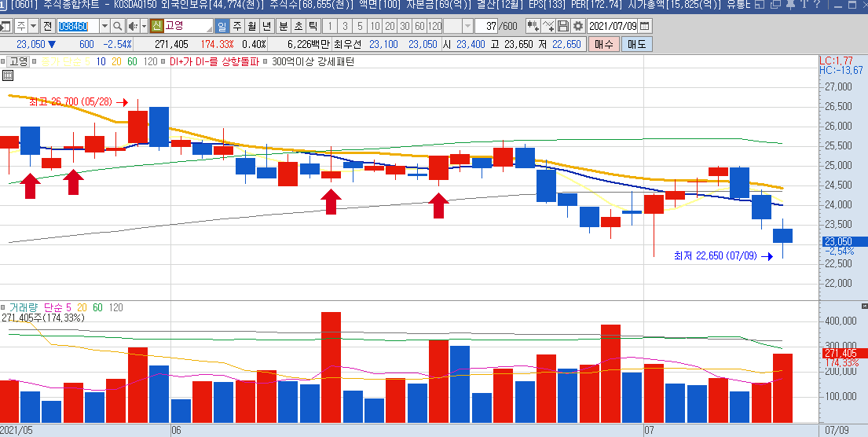Click the 최저 22,650 (07/09) low label

[716, 256]
